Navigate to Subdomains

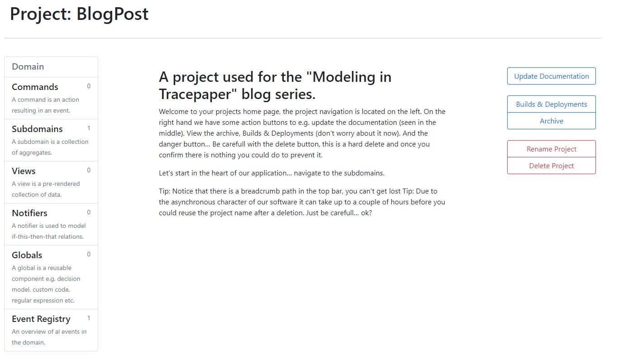click(51, 140)
